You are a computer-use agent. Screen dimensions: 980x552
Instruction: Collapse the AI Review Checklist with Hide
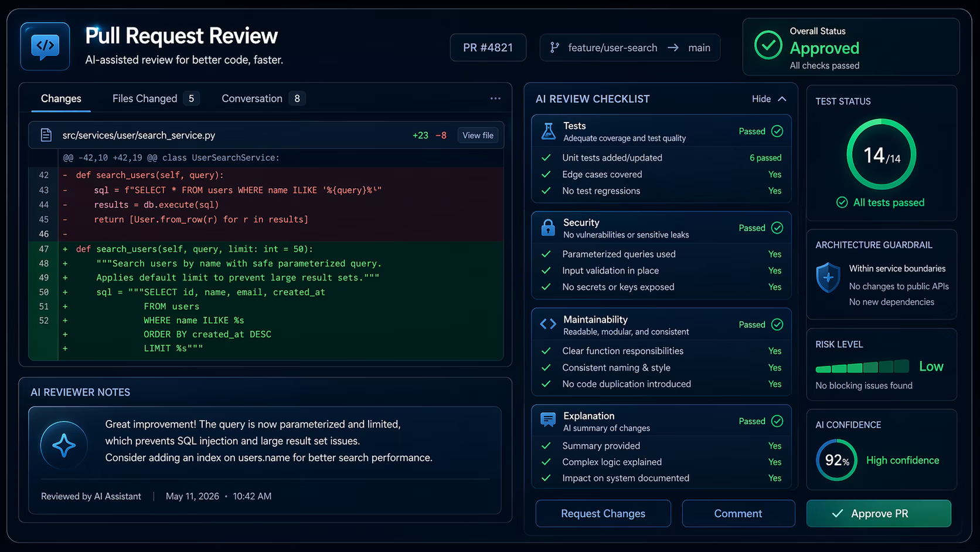[x=769, y=99]
